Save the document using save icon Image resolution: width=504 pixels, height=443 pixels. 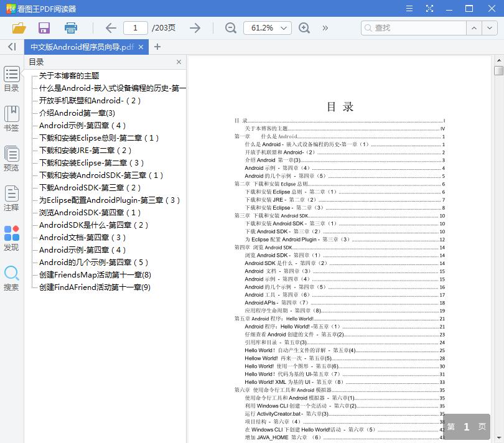(44, 28)
